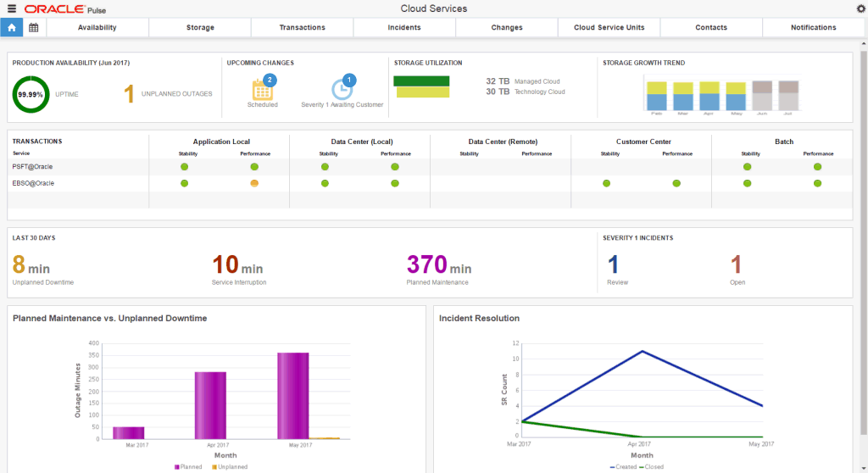868x473 pixels.
Task: Click the 99.99% uptime gauge
Action: coord(31,94)
